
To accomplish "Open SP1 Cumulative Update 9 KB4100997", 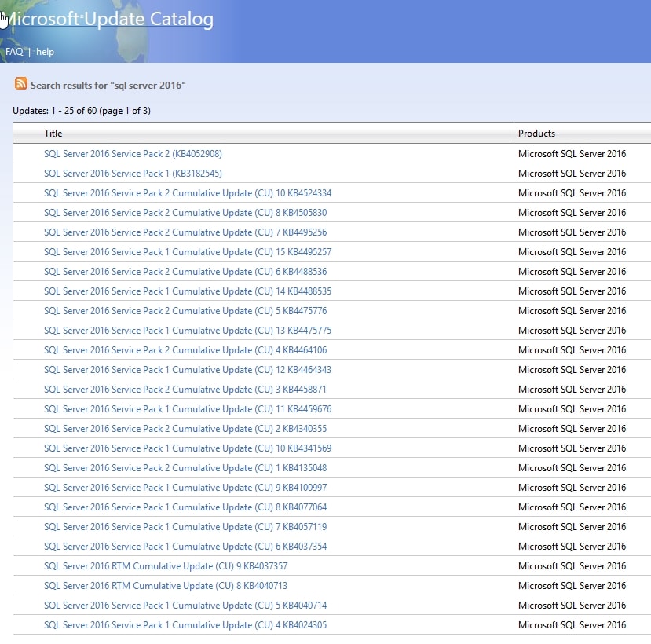I will point(185,488).
